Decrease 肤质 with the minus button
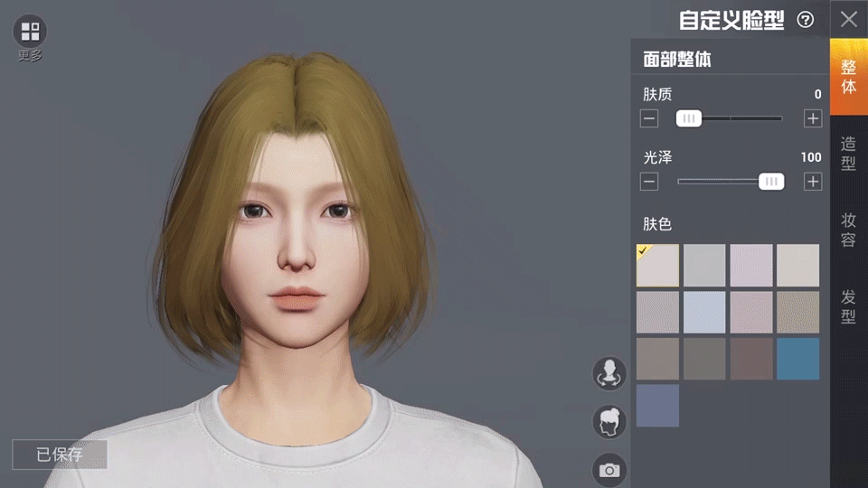 [x=649, y=118]
